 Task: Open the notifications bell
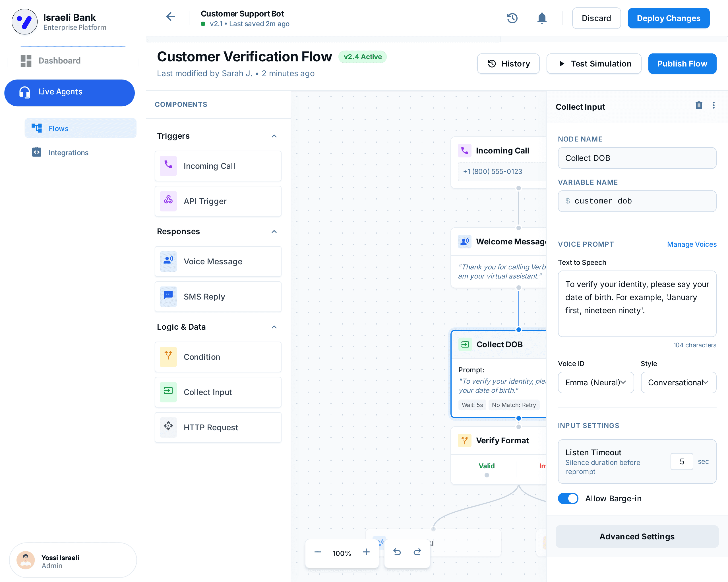point(542,18)
